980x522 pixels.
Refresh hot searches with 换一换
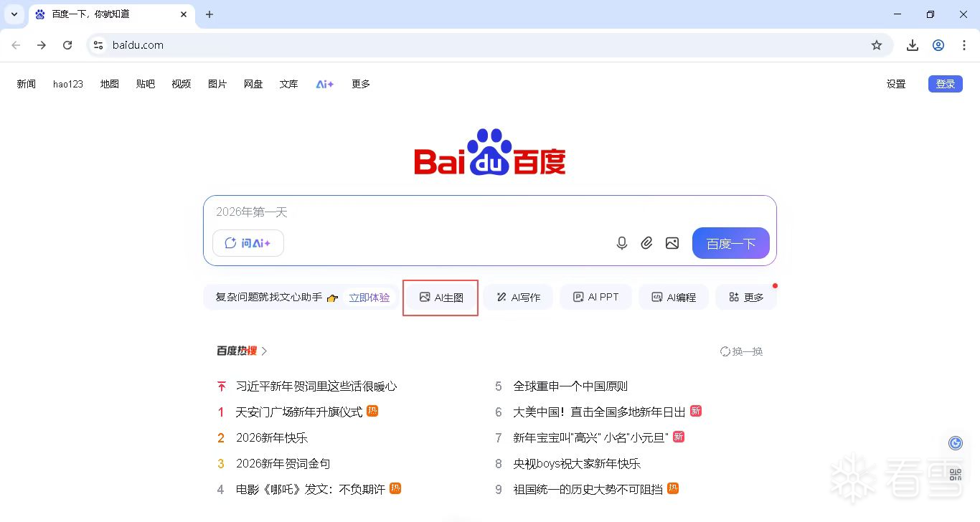click(742, 351)
